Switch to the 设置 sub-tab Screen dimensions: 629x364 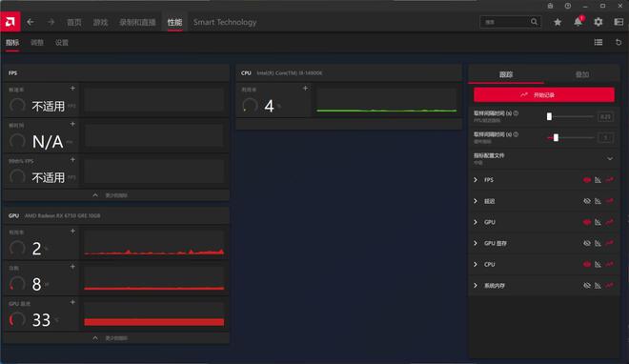point(61,43)
